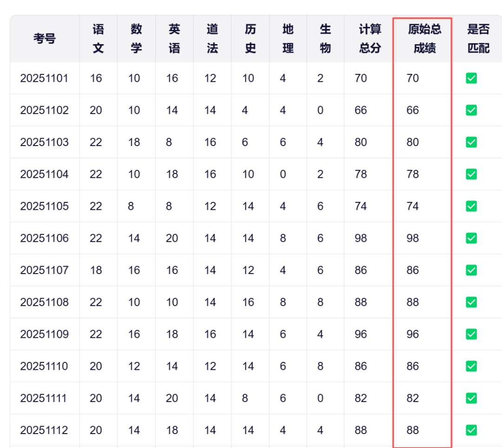Toggle the match checkbox for 20251110

pos(471,366)
